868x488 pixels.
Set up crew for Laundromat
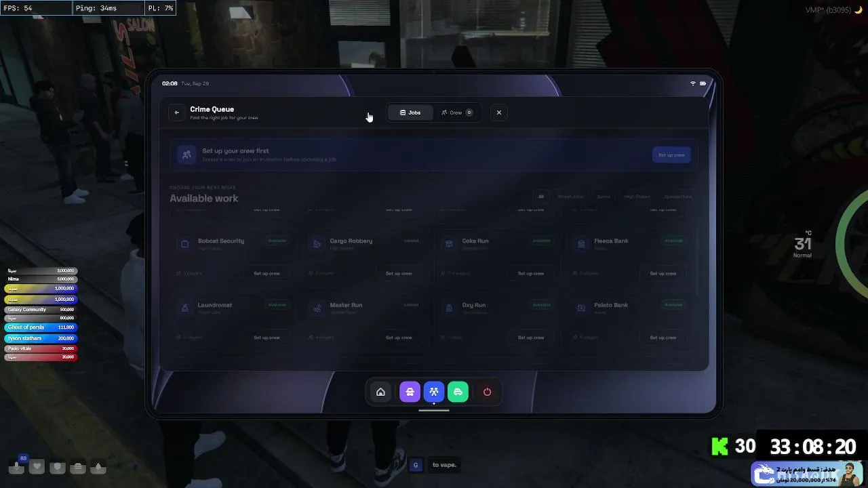(x=267, y=338)
